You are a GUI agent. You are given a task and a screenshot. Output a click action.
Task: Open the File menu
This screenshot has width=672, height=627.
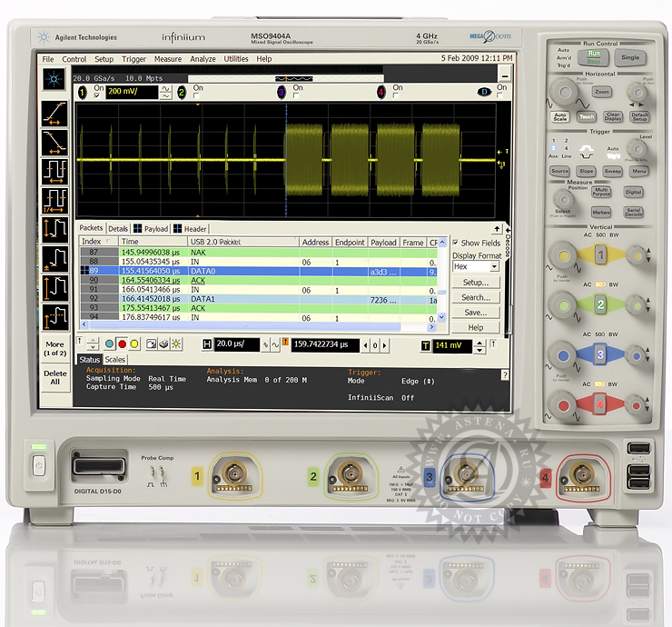point(48,59)
